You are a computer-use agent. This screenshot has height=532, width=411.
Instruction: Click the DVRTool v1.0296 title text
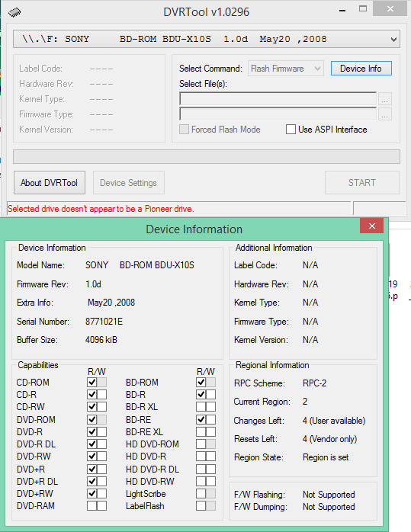pyautogui.click(x=207, y=12)
